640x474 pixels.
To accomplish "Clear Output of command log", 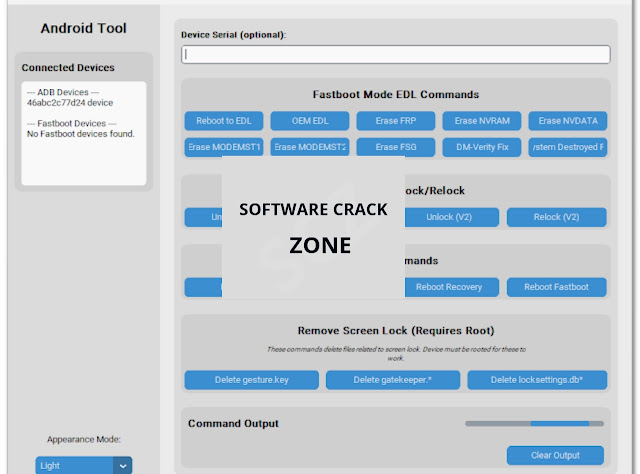I will pos(555,455).
